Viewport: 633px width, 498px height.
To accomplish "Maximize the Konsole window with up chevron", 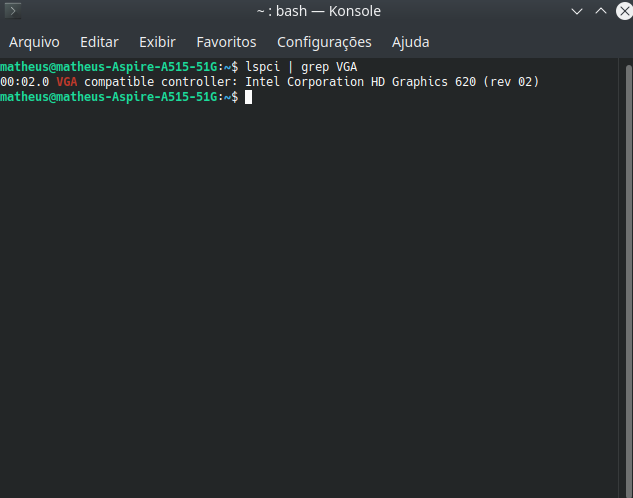I will [x=601, y=11].
